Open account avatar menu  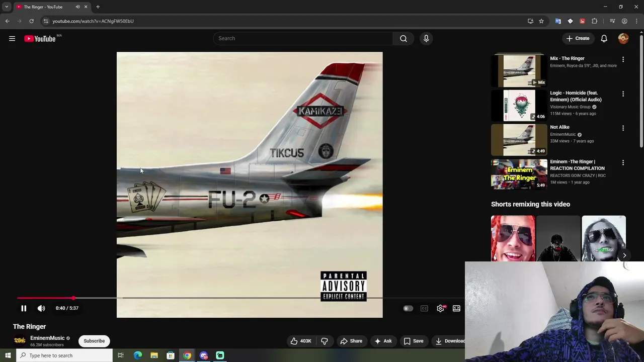coord(623,38)
